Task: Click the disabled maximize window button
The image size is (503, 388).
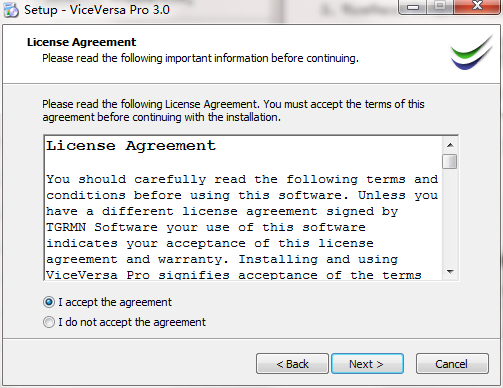Action: (440, 6)
